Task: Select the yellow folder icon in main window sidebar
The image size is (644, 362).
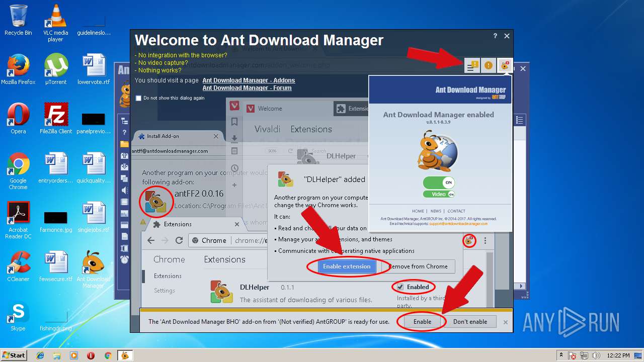Action: tap(124, 144)
